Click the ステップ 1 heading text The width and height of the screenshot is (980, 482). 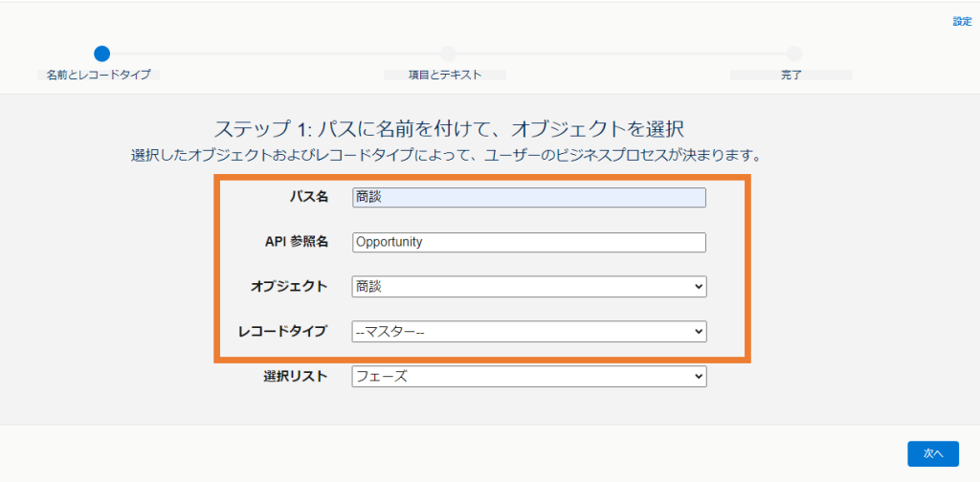pos(448,128)
